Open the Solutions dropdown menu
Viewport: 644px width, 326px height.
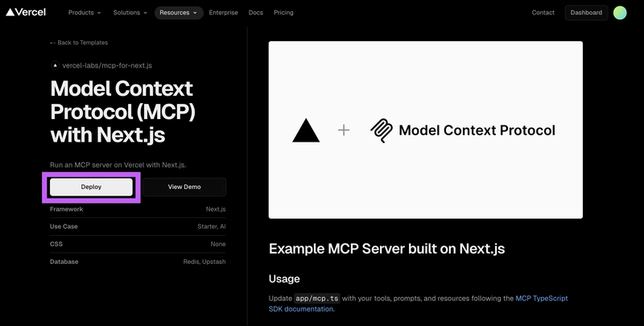coord(130,13)
